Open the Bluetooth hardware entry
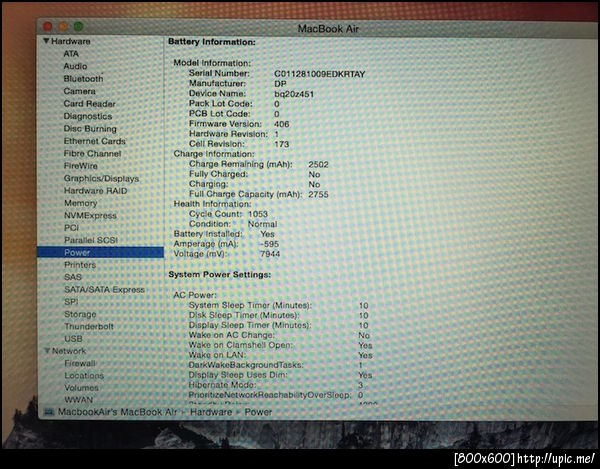Screen dimensions: 600x469 (x=83, y=78)
